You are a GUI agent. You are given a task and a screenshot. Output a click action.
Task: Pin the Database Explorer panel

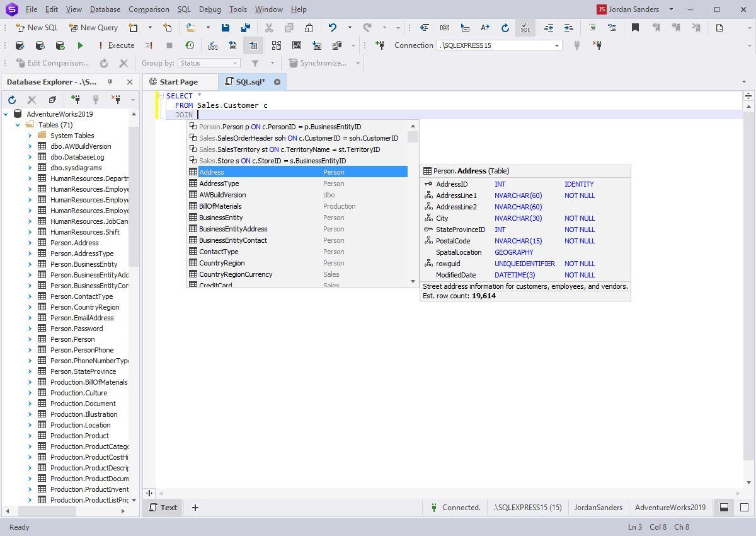pyautogui.click(x=110, y=82)
